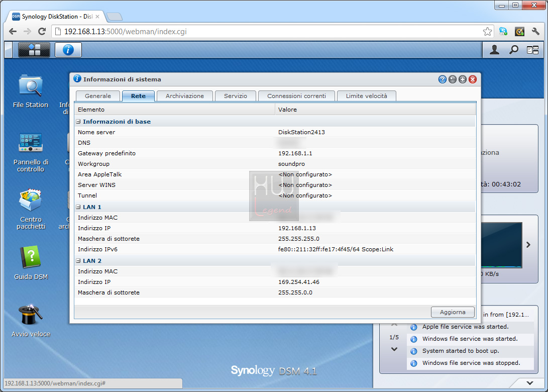
Task: Open the Servizio tab
Action: pyautogui.click(x=236, y=96)
